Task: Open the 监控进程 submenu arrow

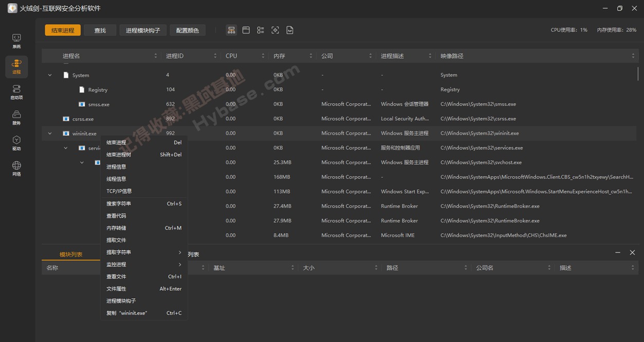Action: point(180,264)
